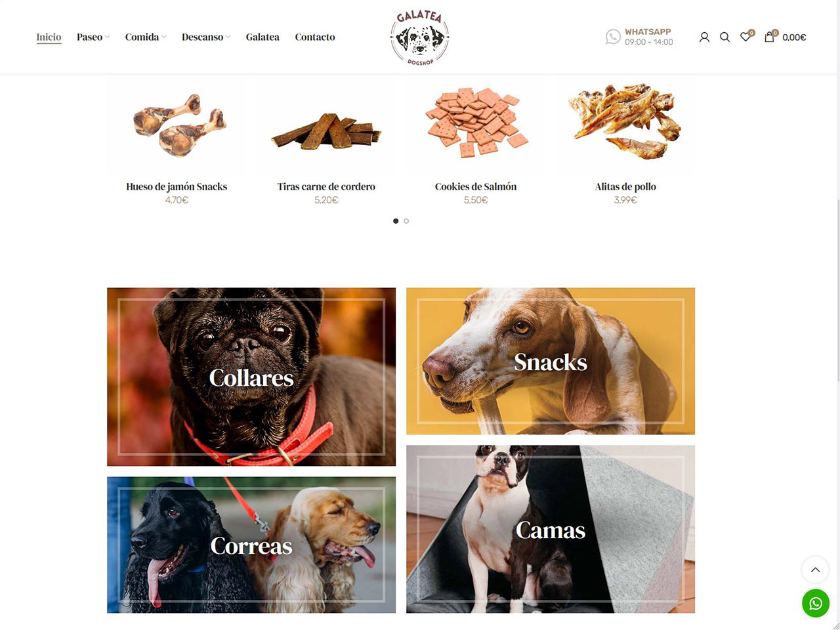The width and height of the screenshot is (840, 630).
Task: Click the WhatsApp header icon
Action: [613, 37]
